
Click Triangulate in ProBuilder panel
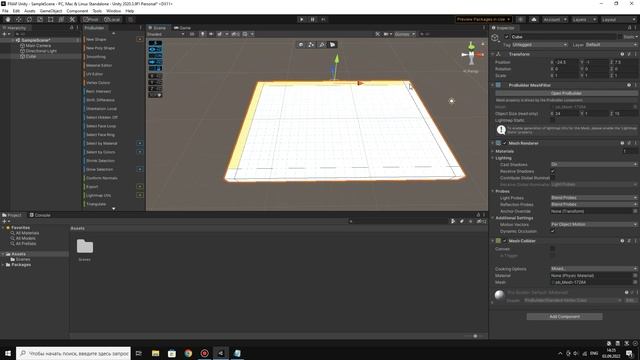pyautogui.click(x=96, y=204)
